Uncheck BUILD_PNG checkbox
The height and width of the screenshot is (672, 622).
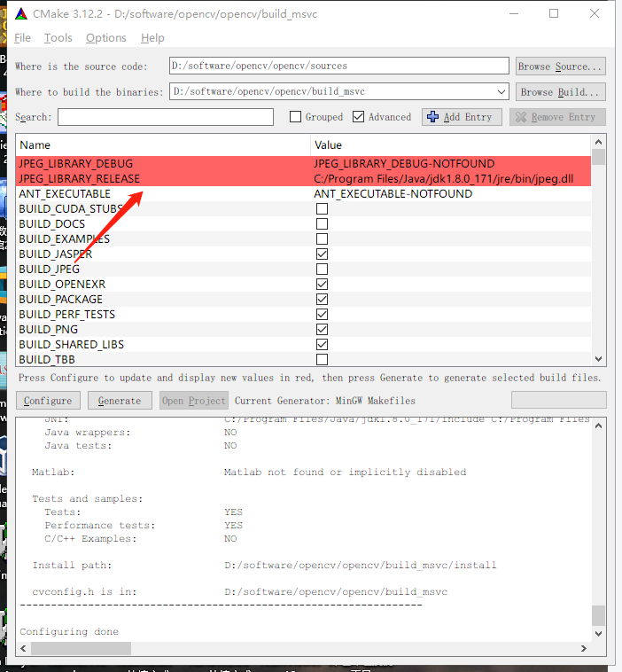[x=323, y=329]
